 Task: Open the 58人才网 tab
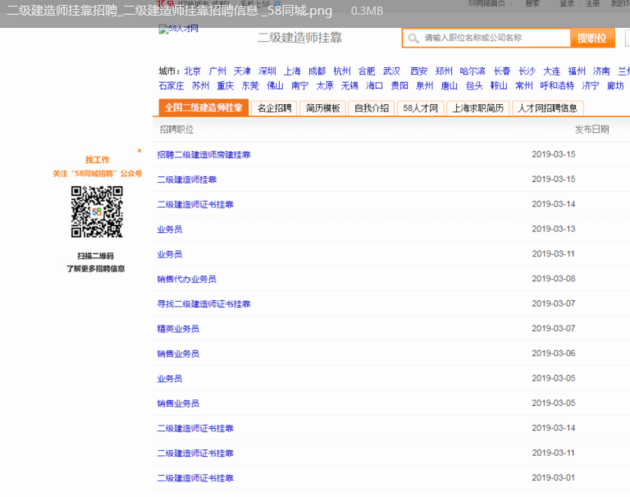[x=420, y=108]
